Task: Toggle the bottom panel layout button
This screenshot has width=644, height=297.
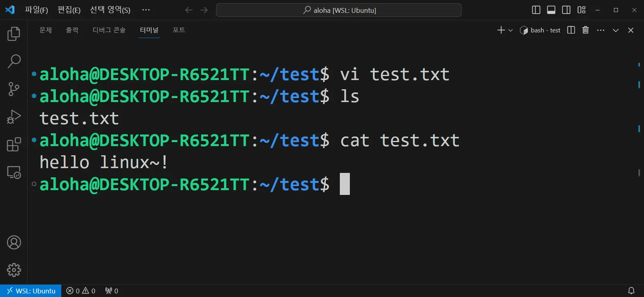Action: pos(551,10)
